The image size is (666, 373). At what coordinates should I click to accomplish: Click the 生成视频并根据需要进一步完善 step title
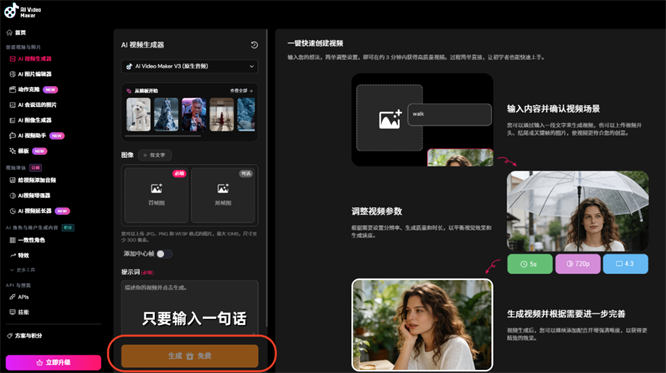[x=566, y=314]
